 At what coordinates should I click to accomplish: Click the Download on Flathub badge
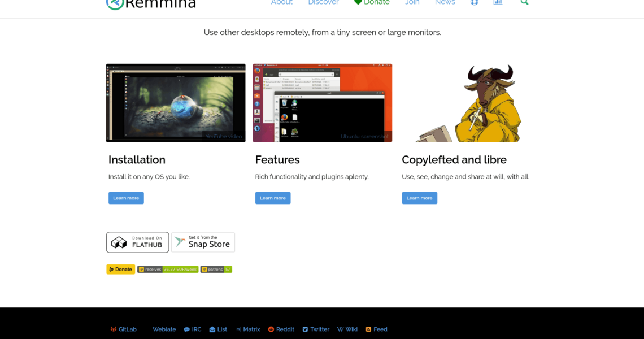[x=137, y=242]
